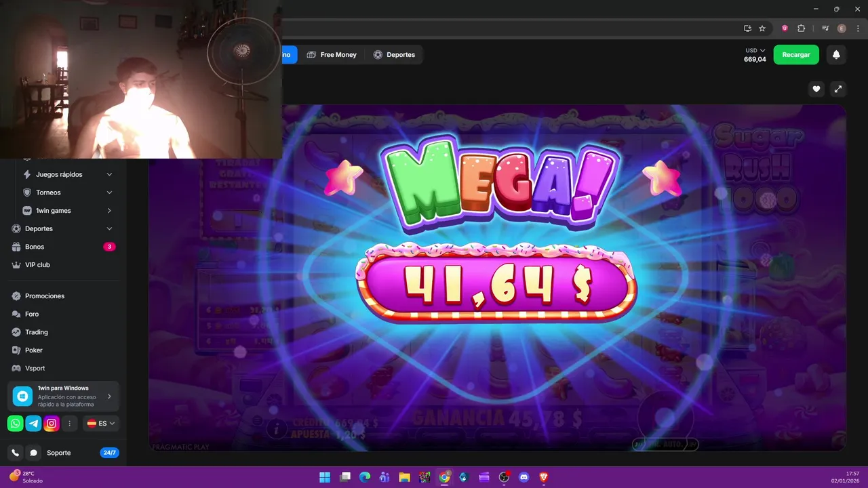Open OBS Studio from taskbar
868x488 pixels.
pos(504,477)
